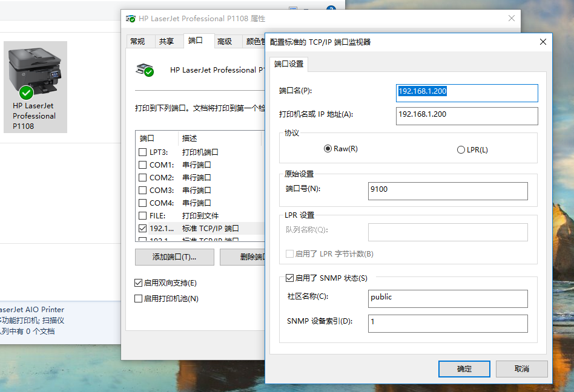Enable the 启用打印机池 checkbox
The height and width of the screenshot is (392, 574).
click(139, 298)
